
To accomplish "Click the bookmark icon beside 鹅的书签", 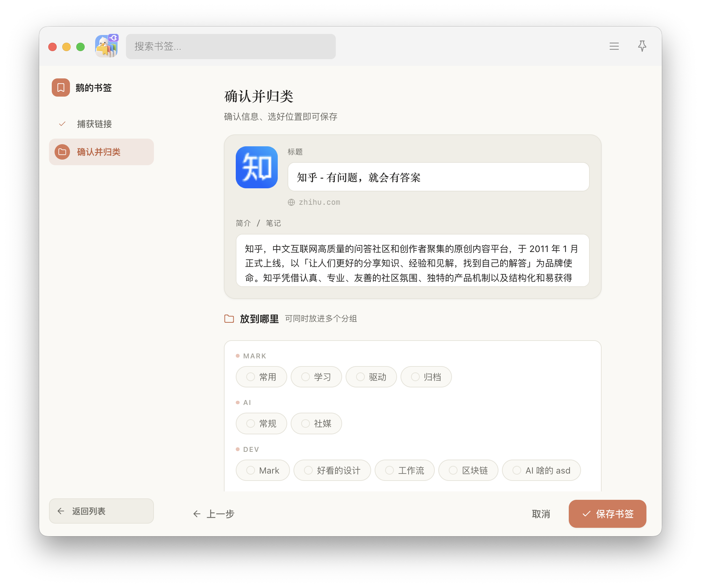I will coord(61,87).
